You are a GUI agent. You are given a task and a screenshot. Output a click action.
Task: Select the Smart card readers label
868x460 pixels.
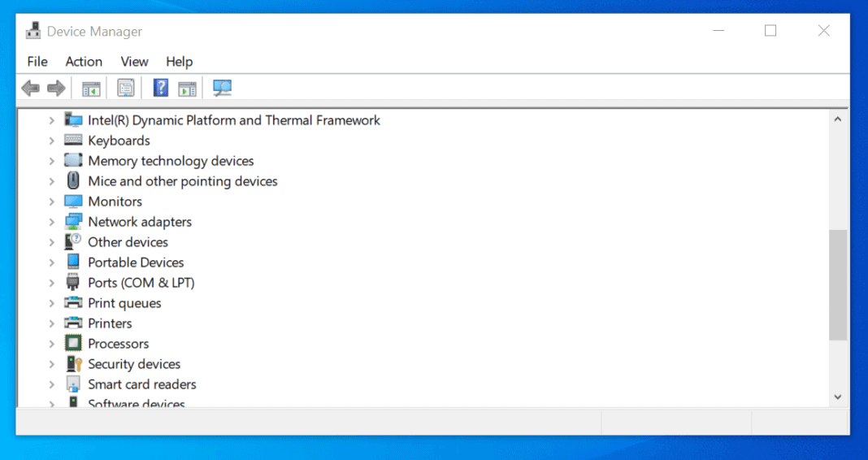[x=141, y=384]
